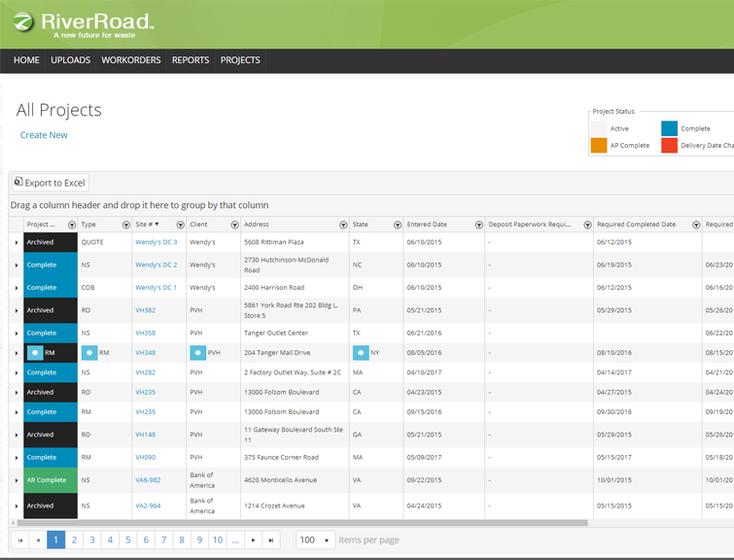This screenshot has height=560, width=734.
Task: Click Complete status blue swatch
Action: 670,128
